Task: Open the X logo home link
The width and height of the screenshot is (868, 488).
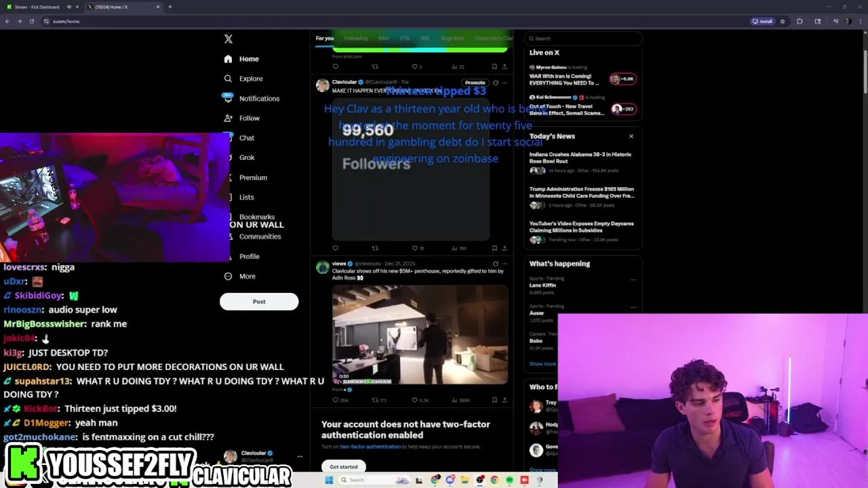Action: pyautogui.click(x=229, y=39)
